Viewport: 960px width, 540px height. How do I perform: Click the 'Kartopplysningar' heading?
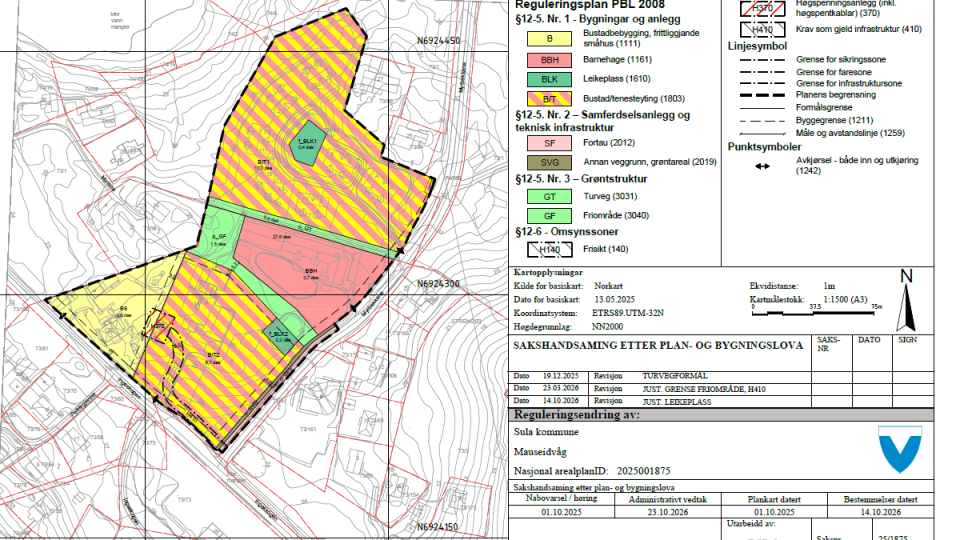point(549,272)
